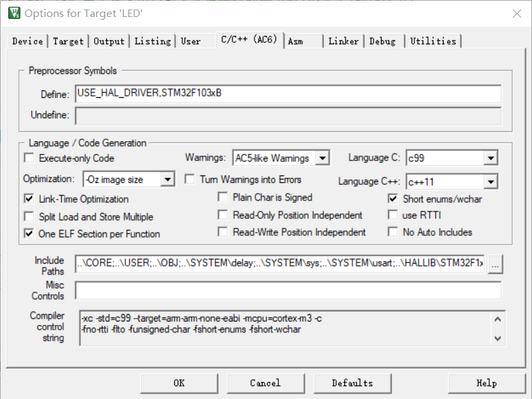Click the Undefine input field
532x399 pixels.
pyautogui.click(x=288, y=116)
